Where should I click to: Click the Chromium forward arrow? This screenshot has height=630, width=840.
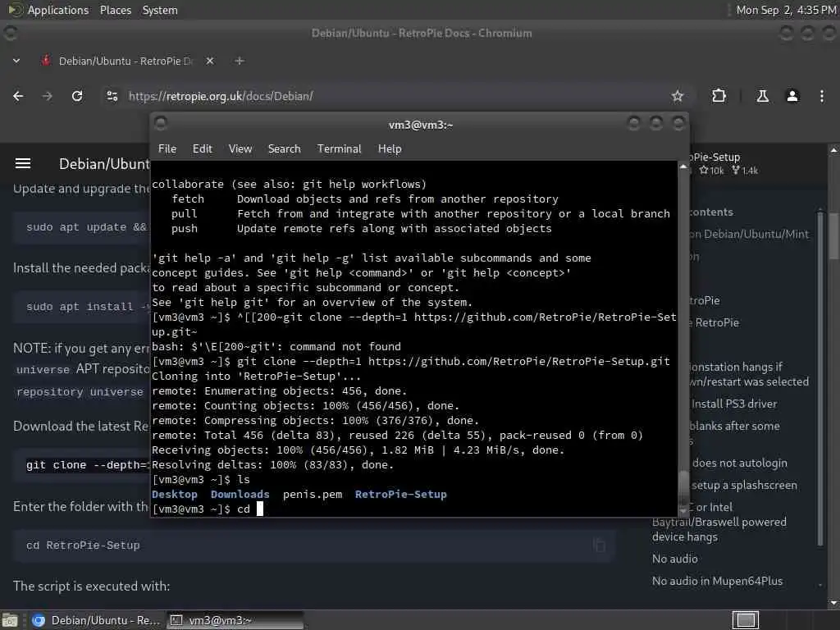47,96
